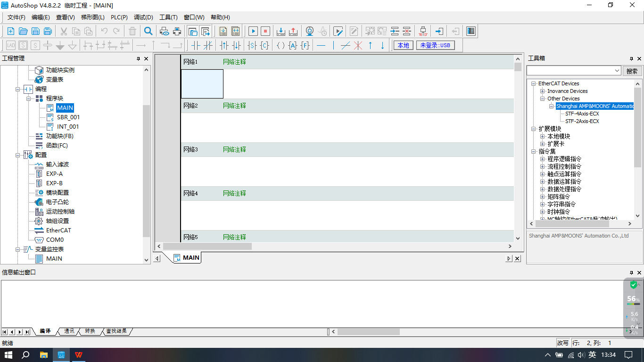Expand the 本地模块 node
This screenshot has width=644, height=362.
pyautogui.click(x=543, y=136)
